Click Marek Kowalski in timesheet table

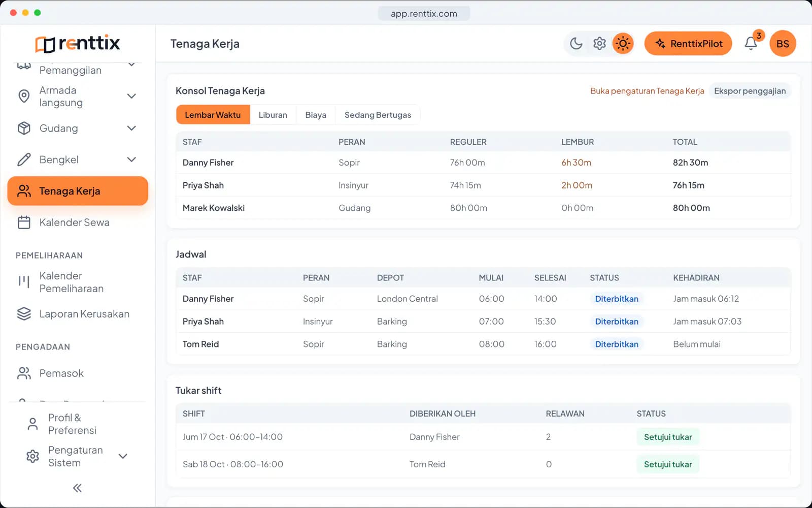(214, 208)
